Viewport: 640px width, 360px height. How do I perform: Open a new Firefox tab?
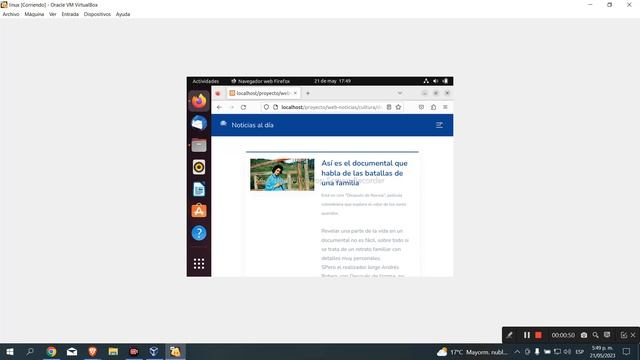pos(308,93)
